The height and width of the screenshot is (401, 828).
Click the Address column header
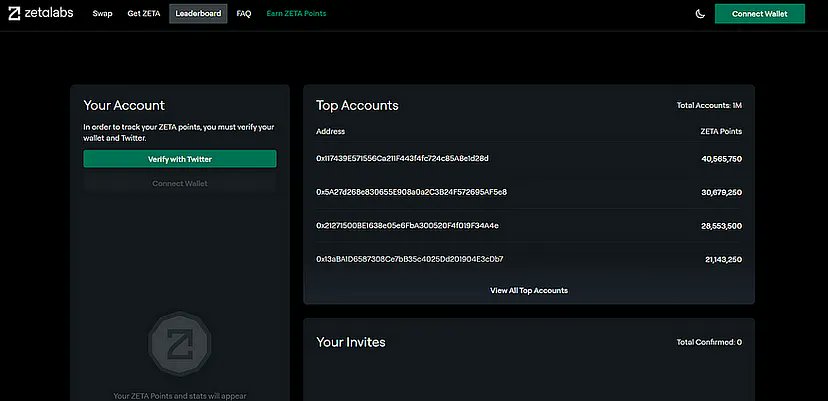(x=331, y=132)
